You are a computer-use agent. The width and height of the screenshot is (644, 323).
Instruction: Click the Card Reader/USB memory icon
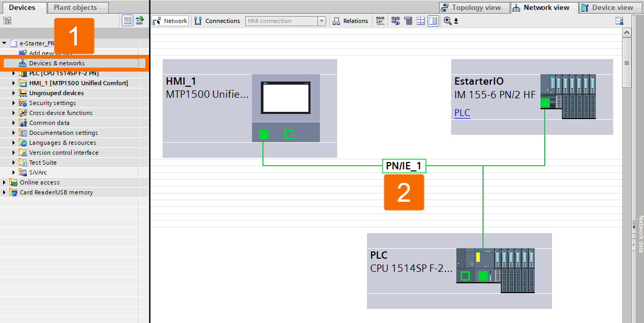(13, 192)
